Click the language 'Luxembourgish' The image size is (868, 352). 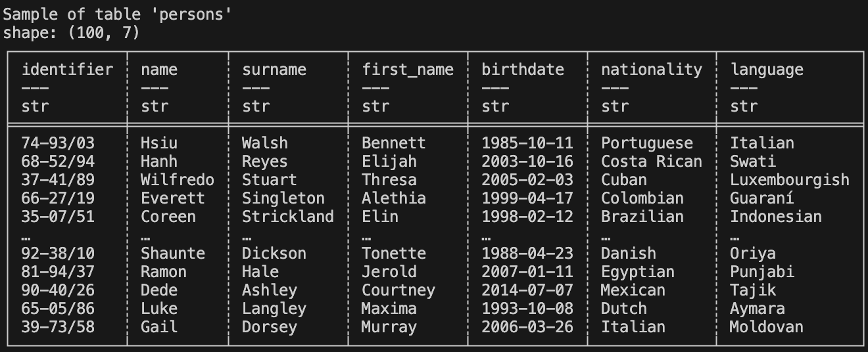(x=789, y=180)
